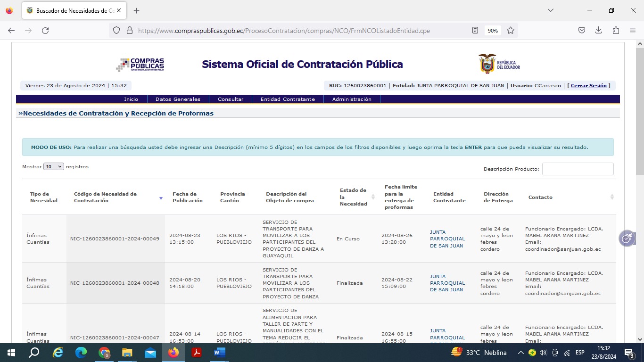This screenshot has height=362, width=644.
Task: Open the Firefox extensions icon
Action: pos(616,31)
